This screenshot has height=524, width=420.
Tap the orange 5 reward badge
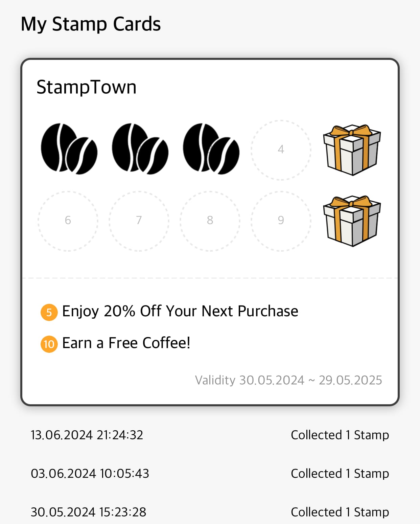pyautogui.click(x=49, y=312)
